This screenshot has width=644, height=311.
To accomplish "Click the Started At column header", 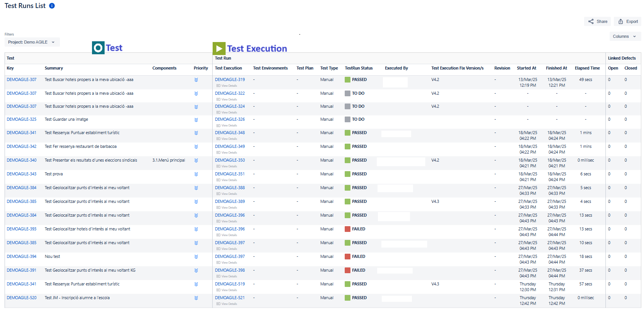I will (x=526, y=68).
